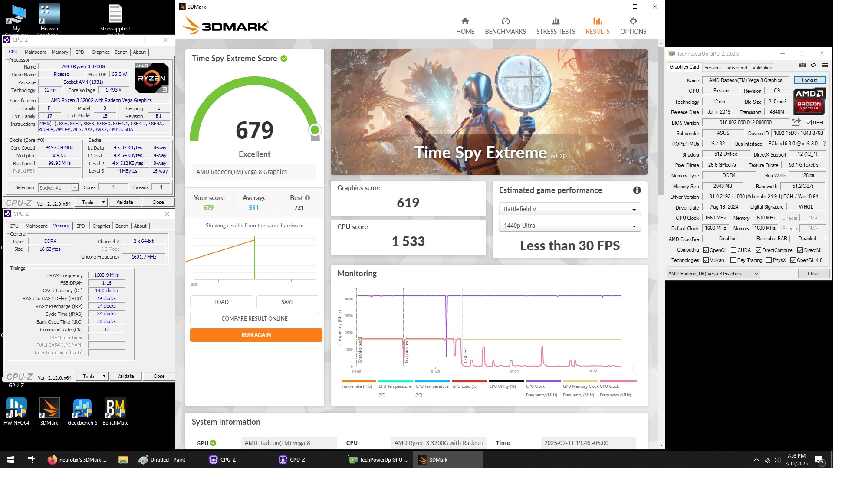This screenshot has width=868, height=488.
Task: Switch to Sensors tab in GPU-Z
Action: pos(712,68)
